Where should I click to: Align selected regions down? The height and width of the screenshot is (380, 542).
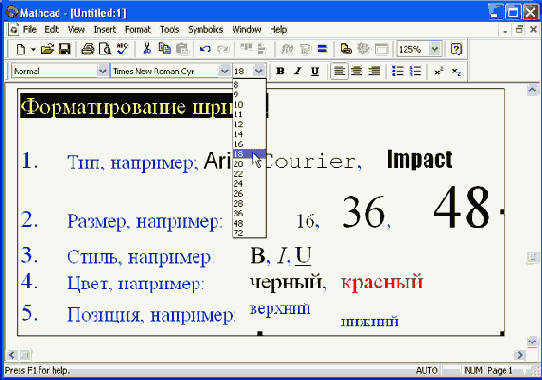pos(262,49)
